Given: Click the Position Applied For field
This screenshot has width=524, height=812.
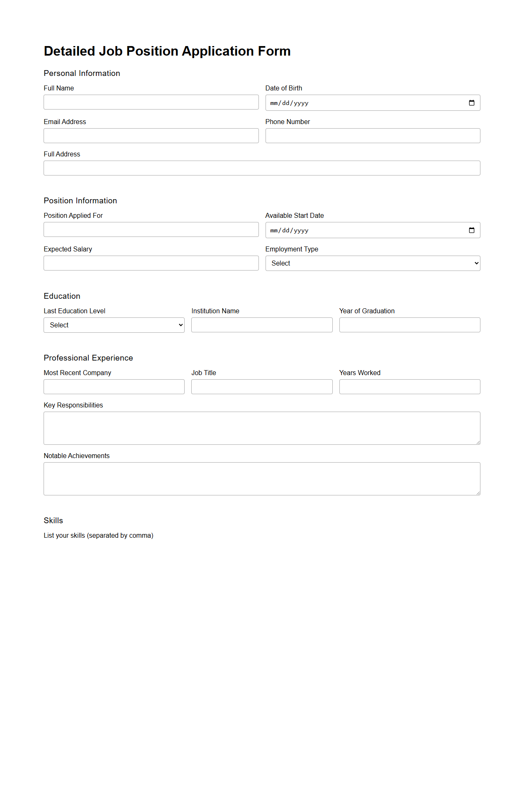Looking at the screenshot, I should pyautogui.click(x=151, y=229).
